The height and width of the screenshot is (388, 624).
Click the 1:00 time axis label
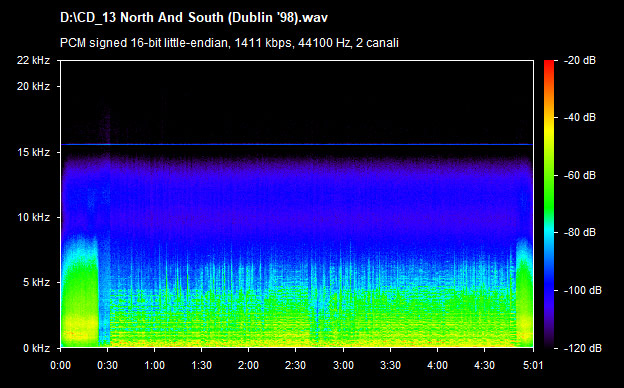[x=154, y=365]
